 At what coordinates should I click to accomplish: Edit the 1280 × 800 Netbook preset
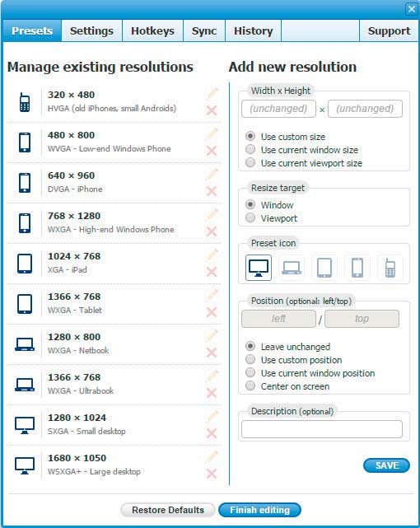212,335
